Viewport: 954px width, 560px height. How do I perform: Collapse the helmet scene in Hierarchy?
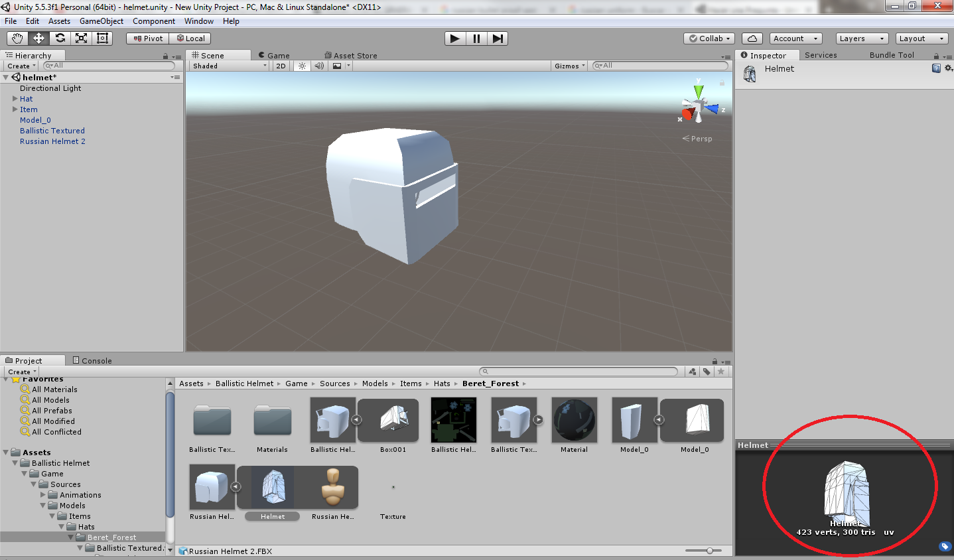[x=6, y=78]
